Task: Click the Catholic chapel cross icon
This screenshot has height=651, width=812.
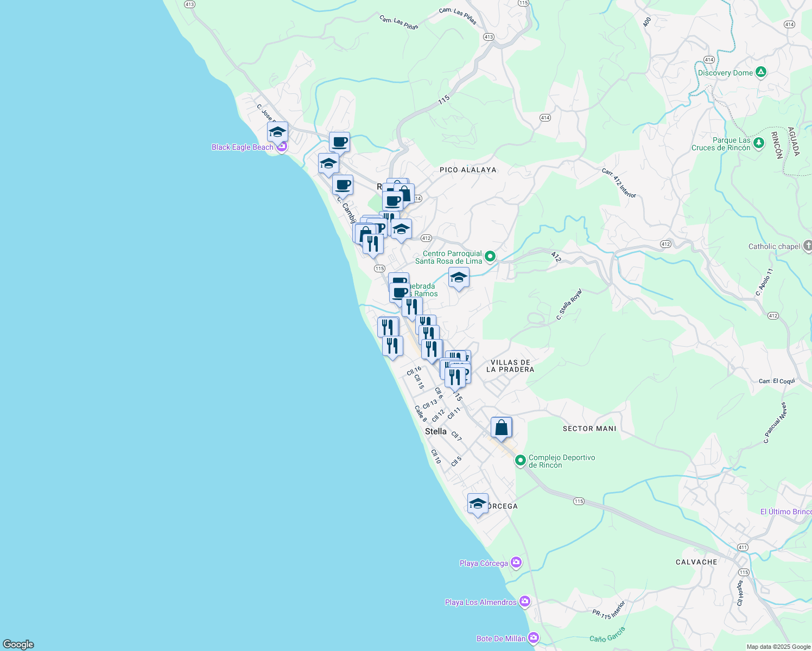Action: pyautogui.click(x=808, y=246)
